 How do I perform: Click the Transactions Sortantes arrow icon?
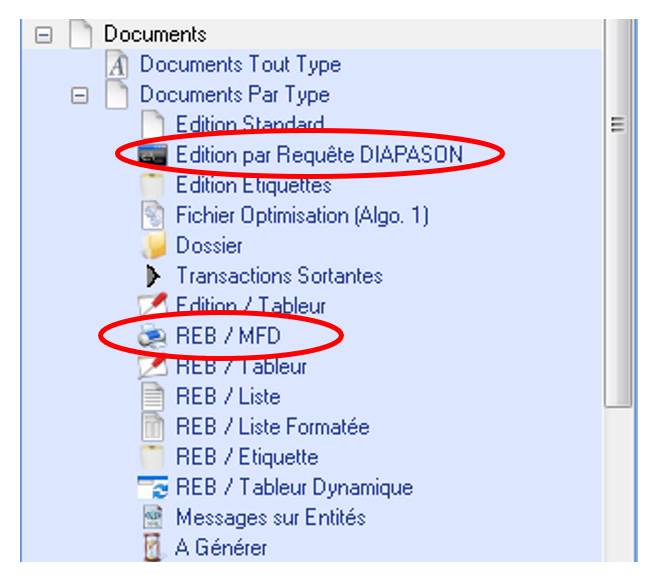pos(152,275)
